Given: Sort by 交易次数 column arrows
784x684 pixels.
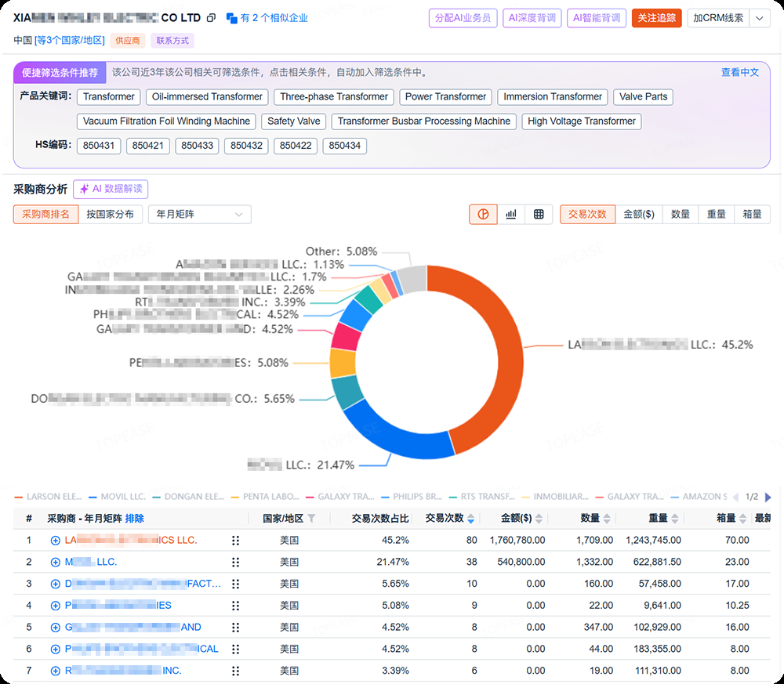Looking at the screenshot, I should click(470, 519).
